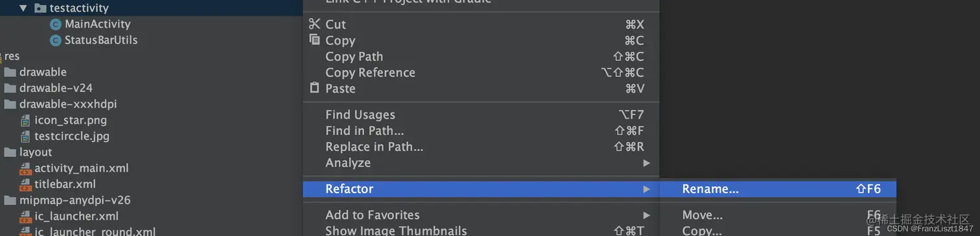The height and width of the screenshot is (236, 980).
Task: Click the icon_star.png image file icon
Action: 25,120
